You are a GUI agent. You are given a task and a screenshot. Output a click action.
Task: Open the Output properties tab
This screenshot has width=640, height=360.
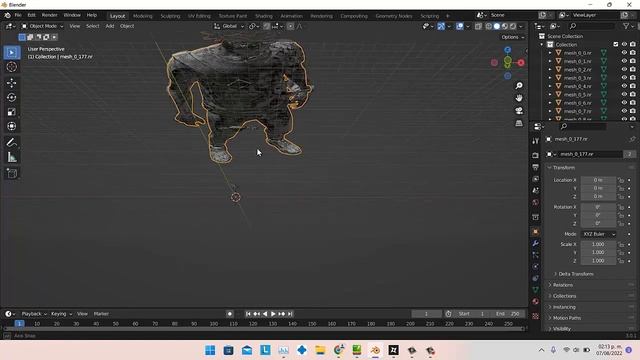536,167
